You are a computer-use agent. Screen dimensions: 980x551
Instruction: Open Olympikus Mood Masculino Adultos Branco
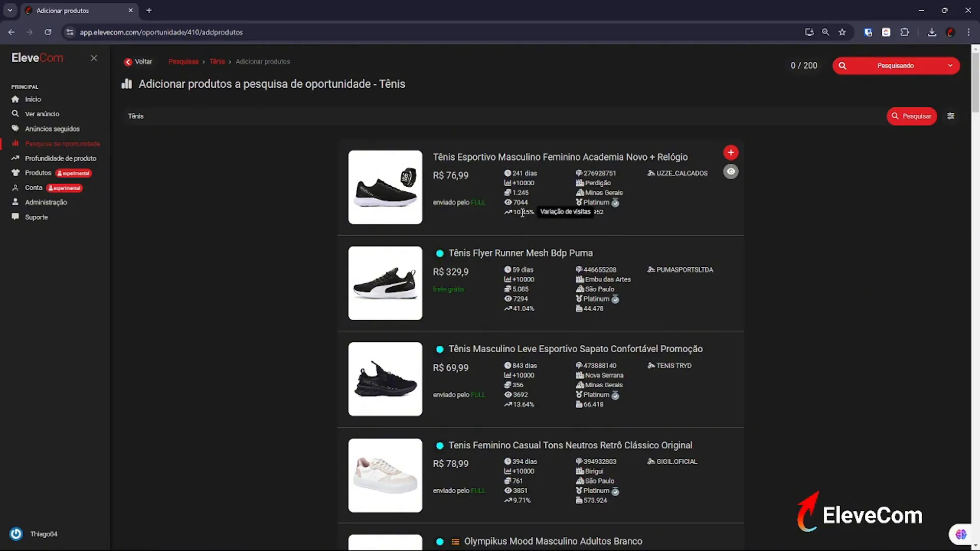coord(553,541)
